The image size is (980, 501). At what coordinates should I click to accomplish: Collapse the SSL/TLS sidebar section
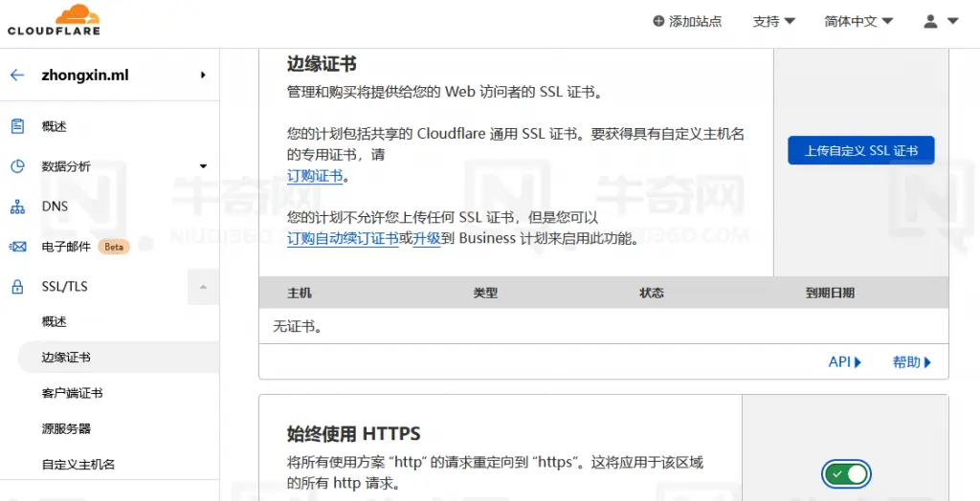point(203,287)
